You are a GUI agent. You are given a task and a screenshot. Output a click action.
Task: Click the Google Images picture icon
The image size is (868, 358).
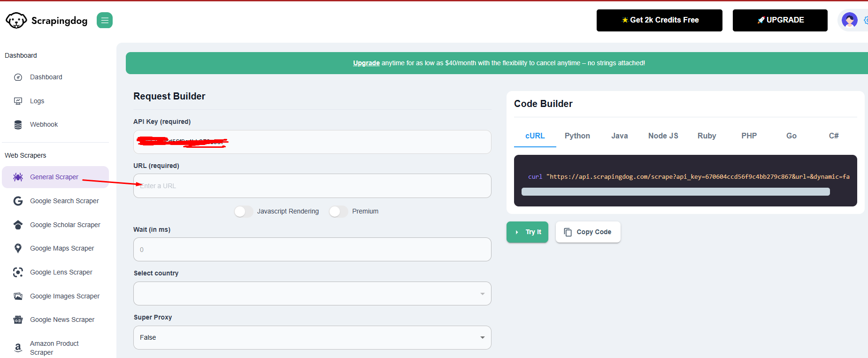tap(18, 296)
